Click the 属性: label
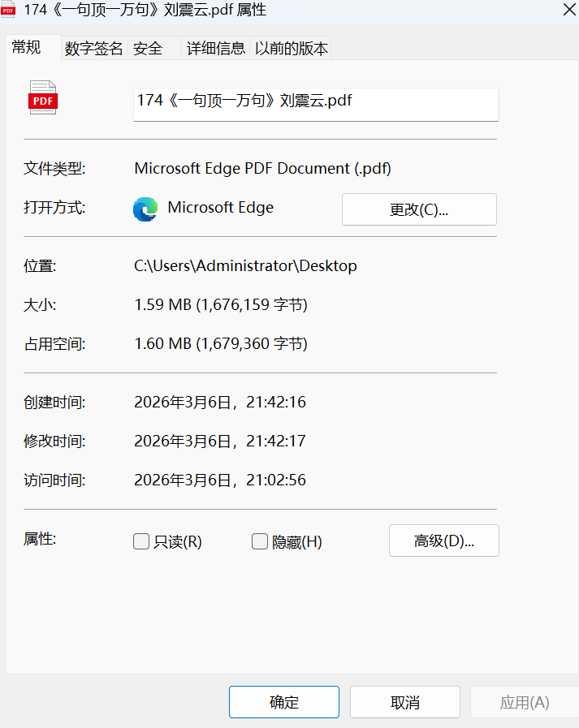Screen dimensions: 579x728 coord(40,539)
